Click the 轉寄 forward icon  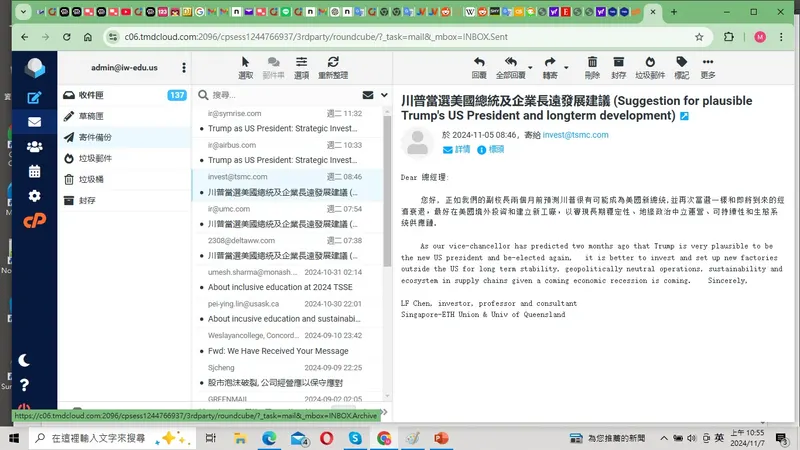pyautogui.click(x=549, y=67)
